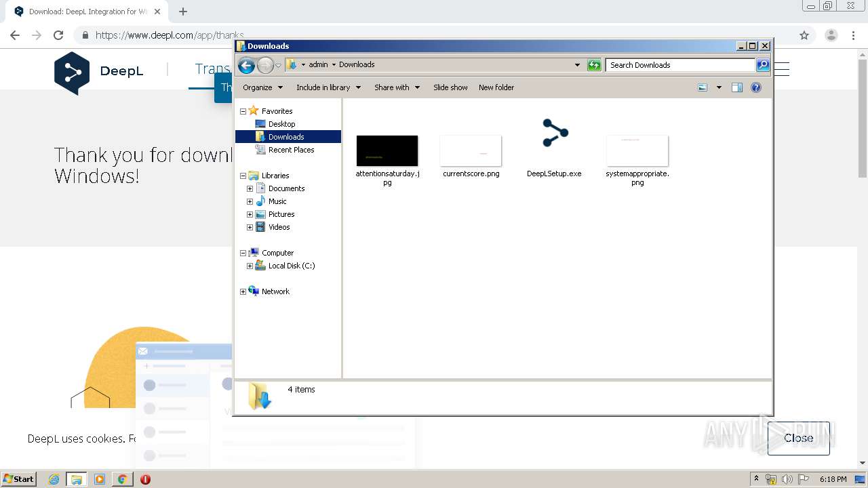The image size is (868, 488).
Task: Select the Videos library
Action: coord(279,227)
